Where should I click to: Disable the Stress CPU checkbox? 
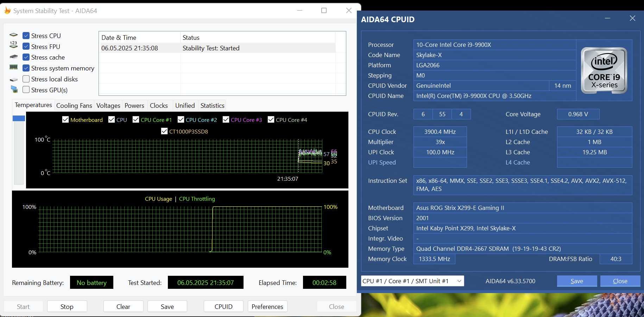point(26,36)
